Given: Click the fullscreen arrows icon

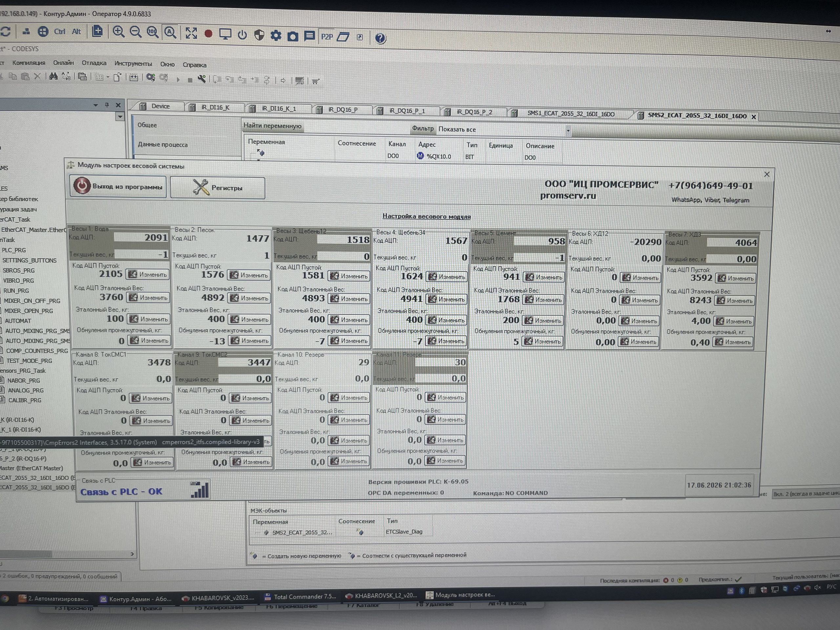Looking at the screenshot, I should pos(191,33).
